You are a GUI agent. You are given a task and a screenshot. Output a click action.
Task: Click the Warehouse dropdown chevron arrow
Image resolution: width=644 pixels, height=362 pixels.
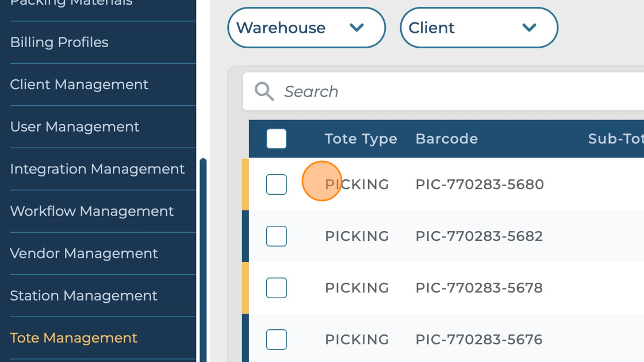coord(356,28)
